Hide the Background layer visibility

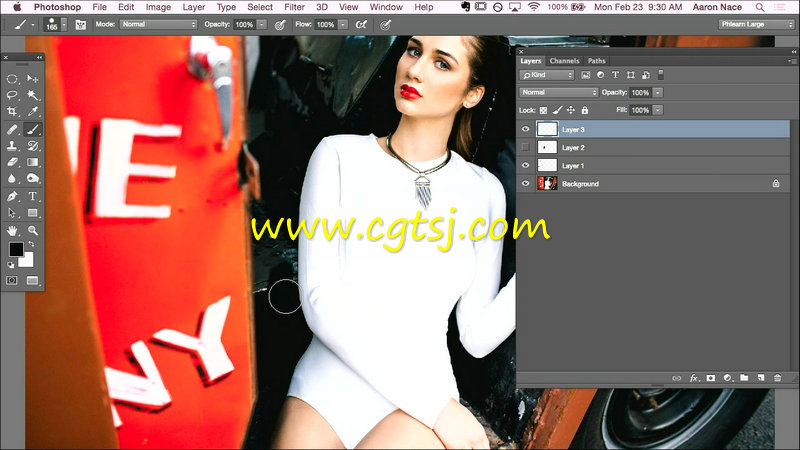(526, 184)
